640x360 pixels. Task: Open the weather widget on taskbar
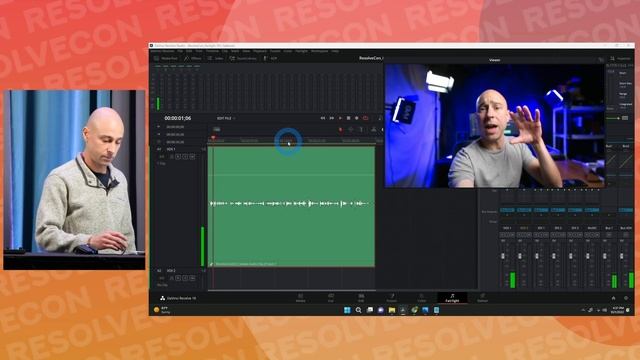pyautogui.click(x=162, y=310)
